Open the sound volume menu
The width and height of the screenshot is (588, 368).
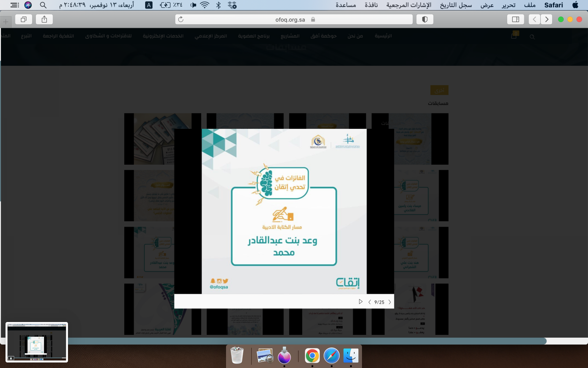click(x=193, y=5)
